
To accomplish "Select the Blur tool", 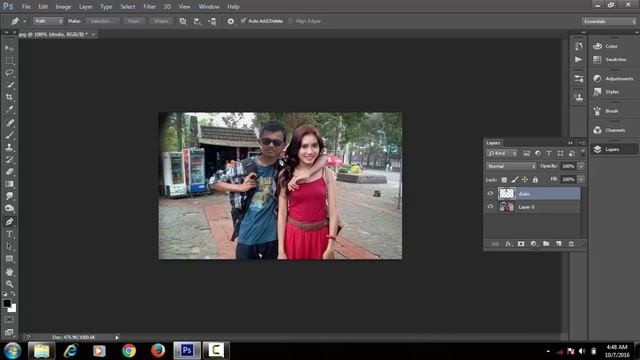I will point(9,196).
